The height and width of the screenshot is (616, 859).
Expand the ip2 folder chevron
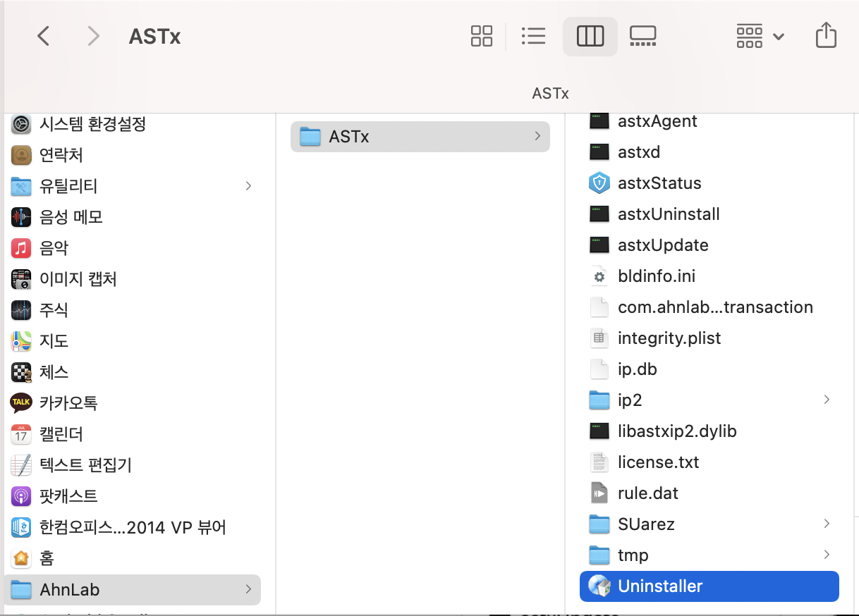pyautogui.click(x=827, y=400)
